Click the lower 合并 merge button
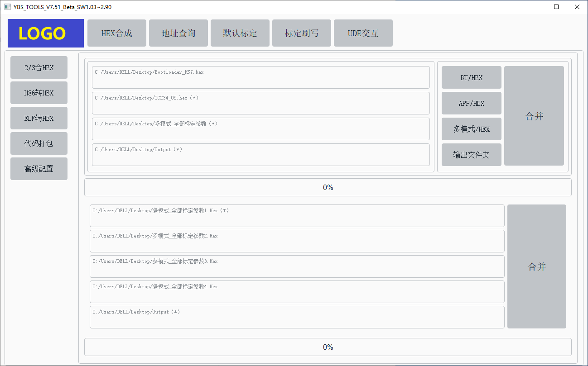 click(x=537, y=266)
